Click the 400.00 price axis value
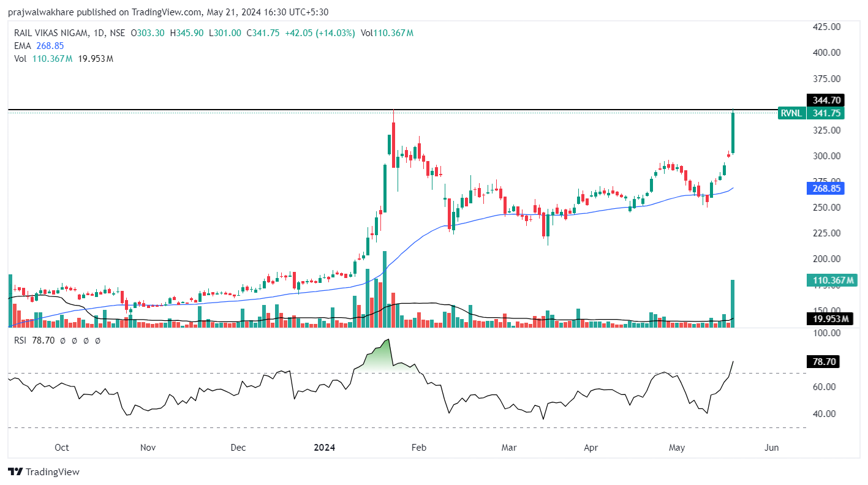 point(826,53)
